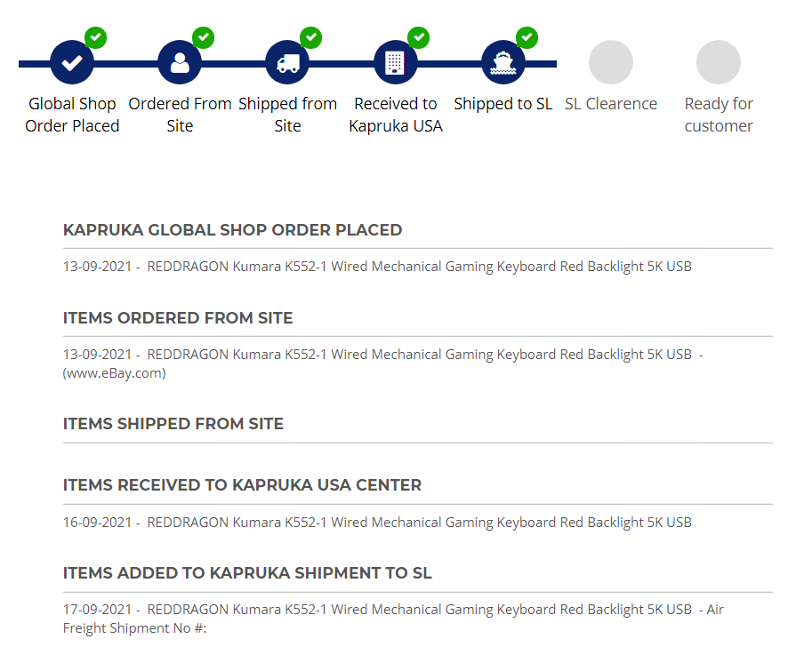Select the Shipped to SL step label
Screen dimensions: 812x647
[502, 104]
